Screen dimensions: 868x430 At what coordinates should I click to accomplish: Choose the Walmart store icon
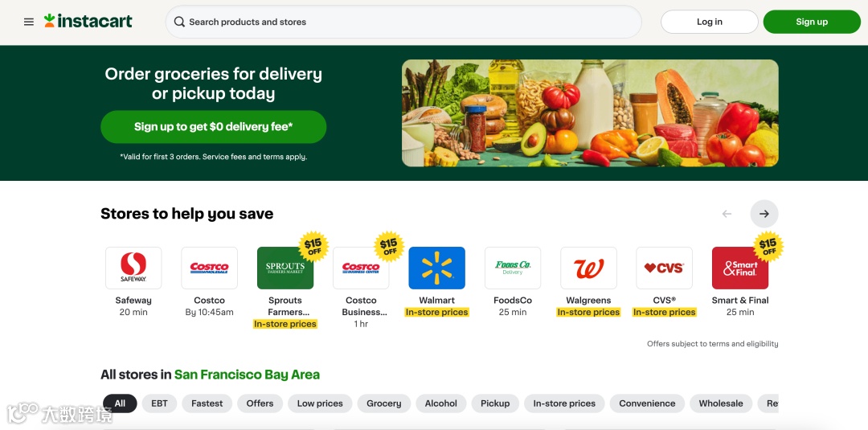pyautogui.click(x=436, y=268)
